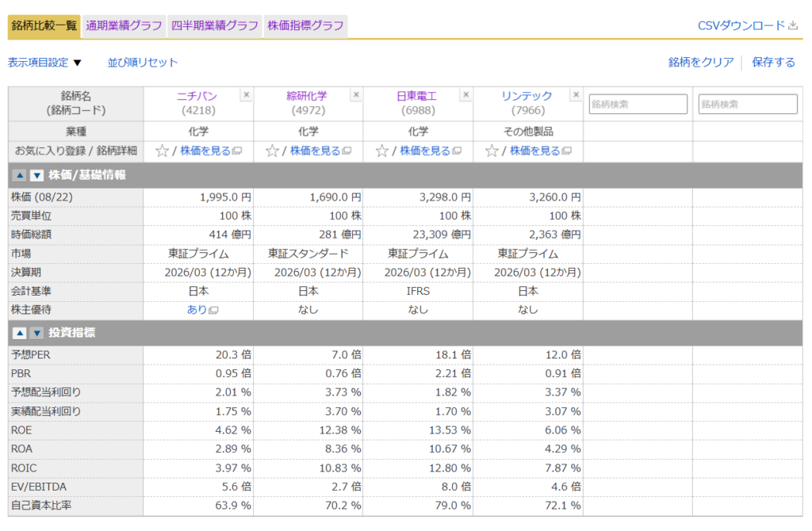
Task: Remove リンテック column with its X
Action: [576, 95]
